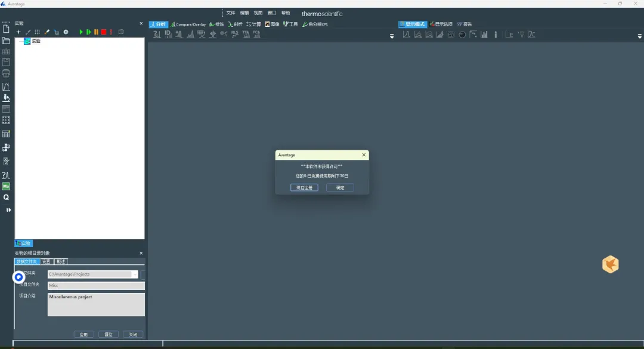Switch to the 设置 tab in properties panel
The image size is (644, 349).
[47, 261]
